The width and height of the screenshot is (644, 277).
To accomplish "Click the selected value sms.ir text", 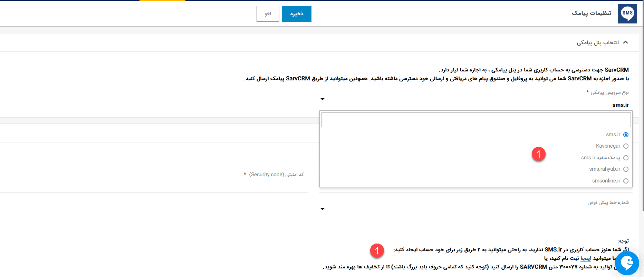I will click(621, 105).
